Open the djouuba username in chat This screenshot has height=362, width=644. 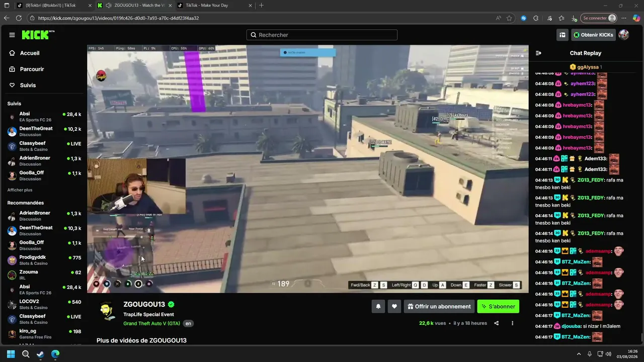572,326
